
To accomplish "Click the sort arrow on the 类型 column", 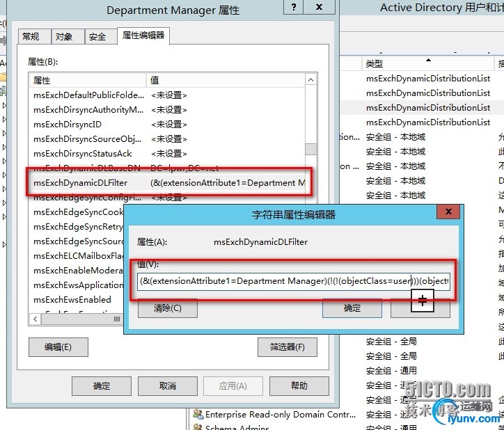I will (x=428, y=60).
